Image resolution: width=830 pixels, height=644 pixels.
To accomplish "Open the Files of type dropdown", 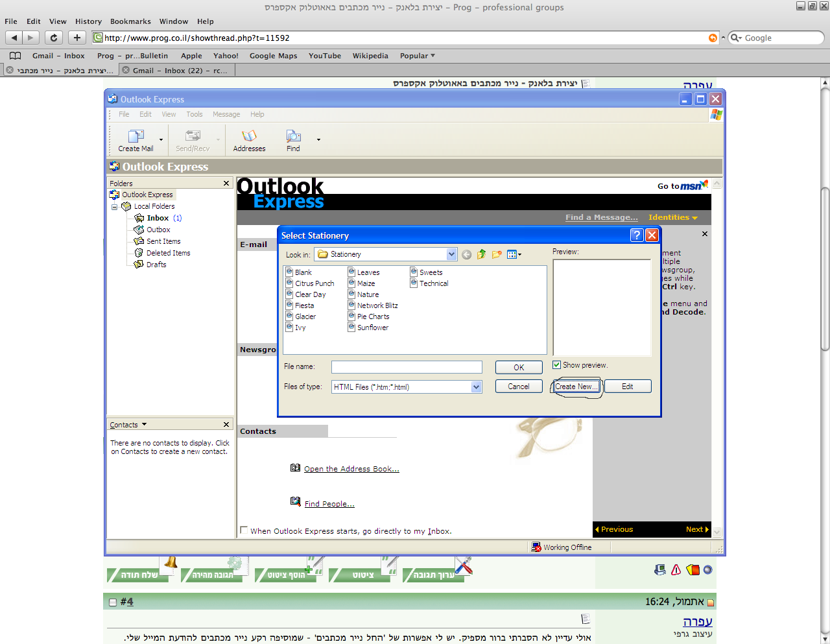I will pyautogui.click(x=476, y=387).
